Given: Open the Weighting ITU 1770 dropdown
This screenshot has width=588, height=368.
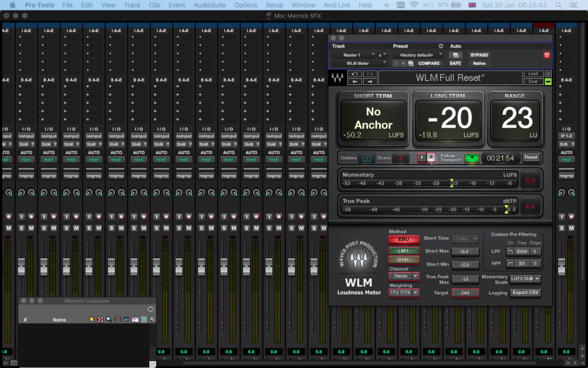Looking at the screenshot, I should point(404,293).
